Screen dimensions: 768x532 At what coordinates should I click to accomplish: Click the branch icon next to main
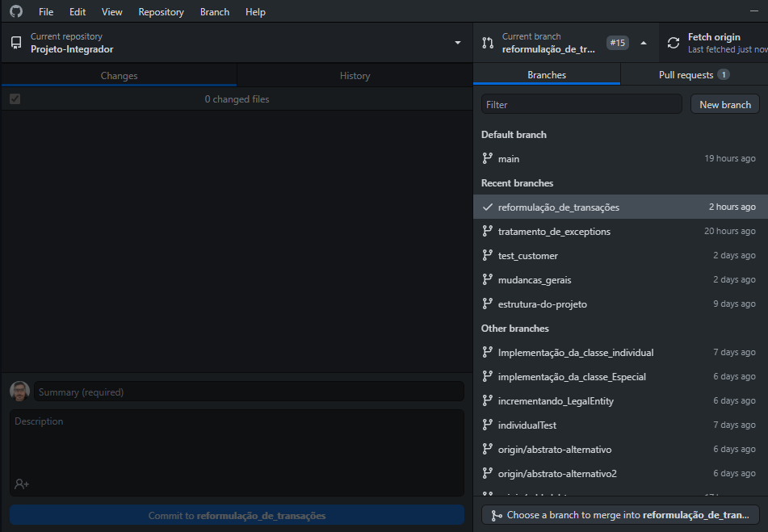488,158
